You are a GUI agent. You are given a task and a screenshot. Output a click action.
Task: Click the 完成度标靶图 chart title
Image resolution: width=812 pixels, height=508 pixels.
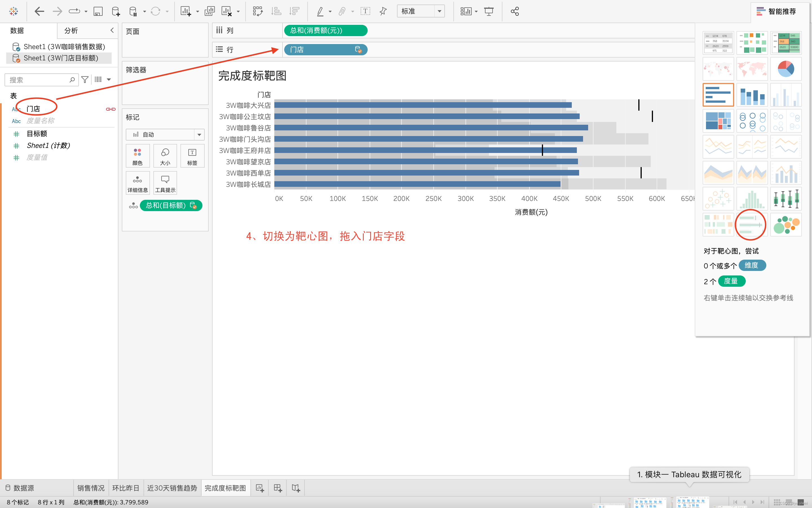[252, 76]
